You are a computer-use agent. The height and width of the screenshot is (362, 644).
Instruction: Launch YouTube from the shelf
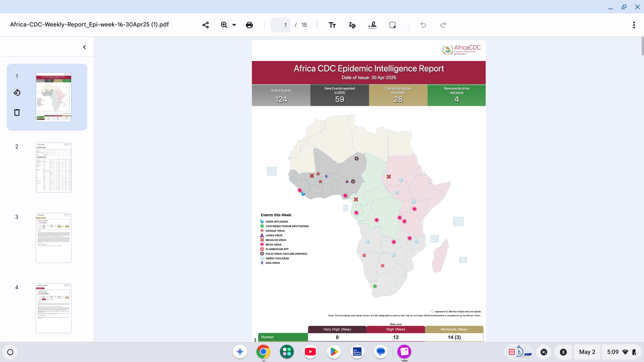[310, 352]
